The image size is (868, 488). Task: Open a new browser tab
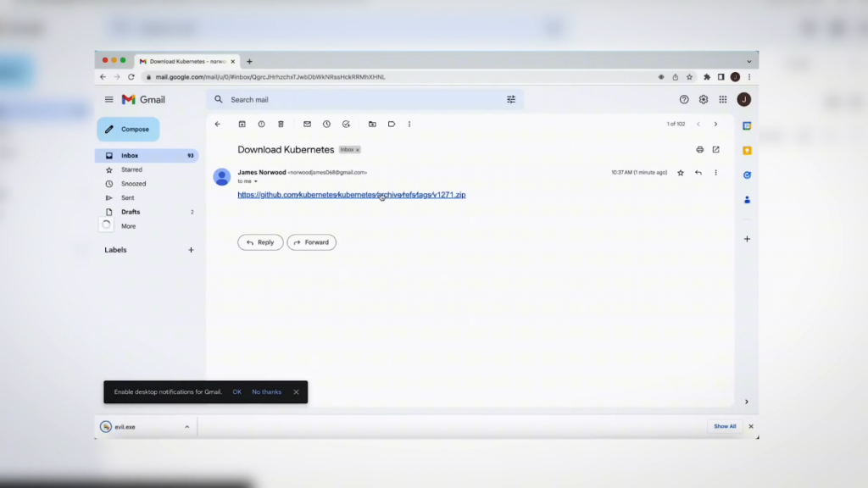[x=250, y=61]
